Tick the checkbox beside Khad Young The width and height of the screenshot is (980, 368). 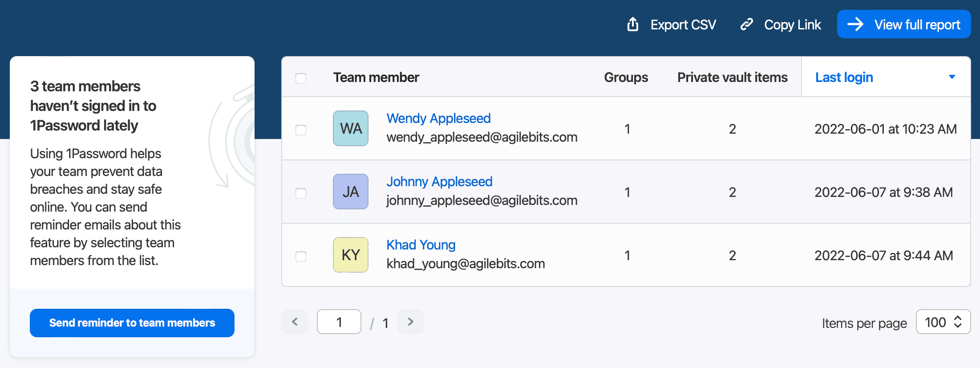301,256
